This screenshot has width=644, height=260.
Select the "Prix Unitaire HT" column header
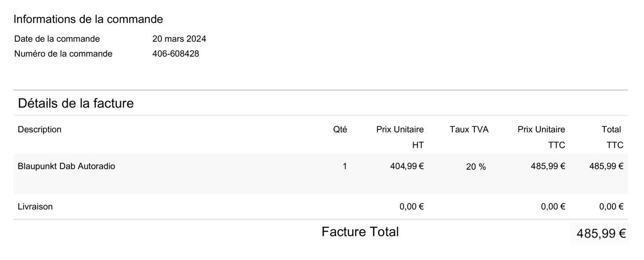click(x=400, y=136)
